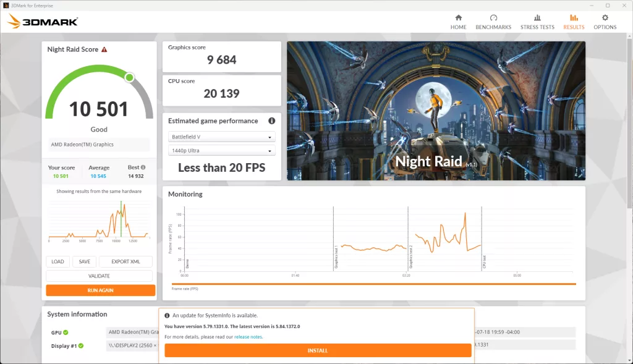This screenshot has width=633, height=364.
Task: Click the Best score value 14 932
Action: click(x=136, y=176)
